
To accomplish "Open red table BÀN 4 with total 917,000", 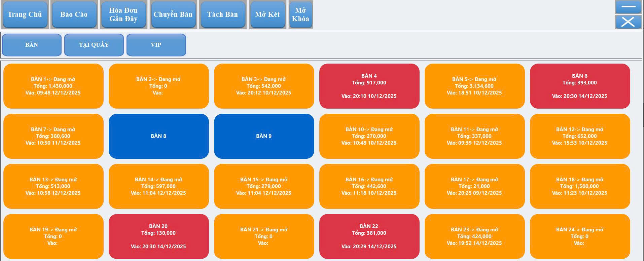I will (369, 86).
